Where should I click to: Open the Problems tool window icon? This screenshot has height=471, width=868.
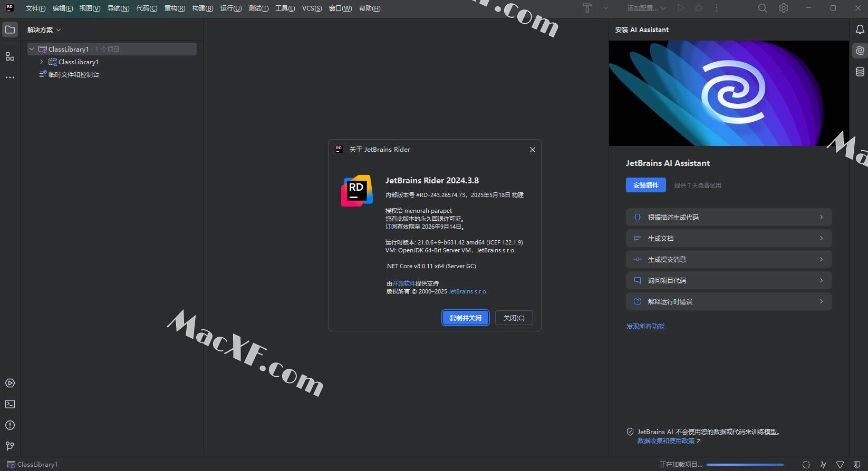pos(10,425)
